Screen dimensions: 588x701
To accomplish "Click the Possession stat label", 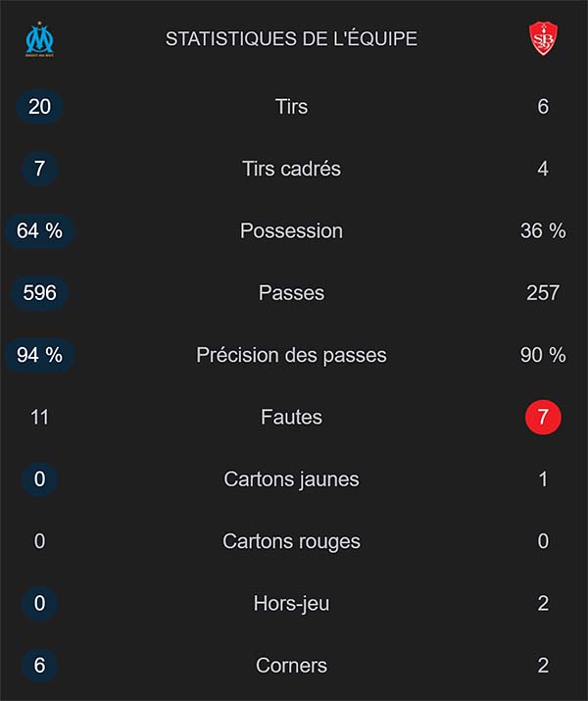I will coord(291,230).
